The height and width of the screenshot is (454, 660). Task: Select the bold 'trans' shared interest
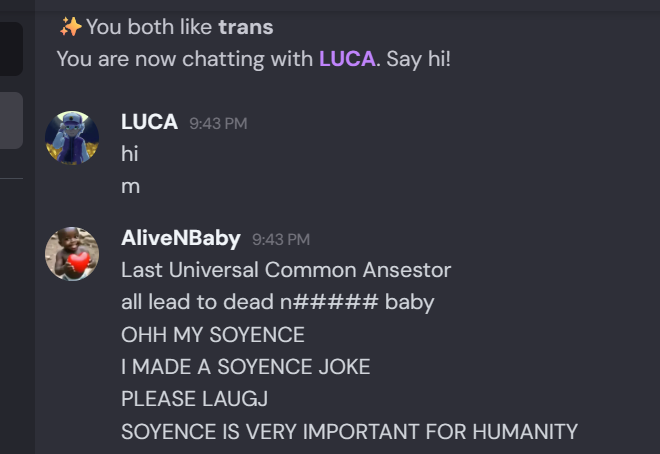(245, 27)
